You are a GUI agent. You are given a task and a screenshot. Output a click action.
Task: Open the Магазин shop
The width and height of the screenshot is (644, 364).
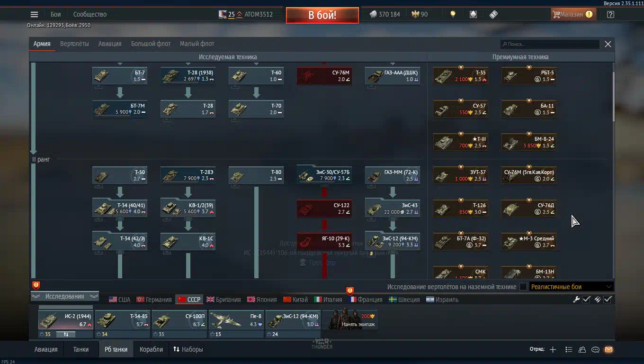572,14
